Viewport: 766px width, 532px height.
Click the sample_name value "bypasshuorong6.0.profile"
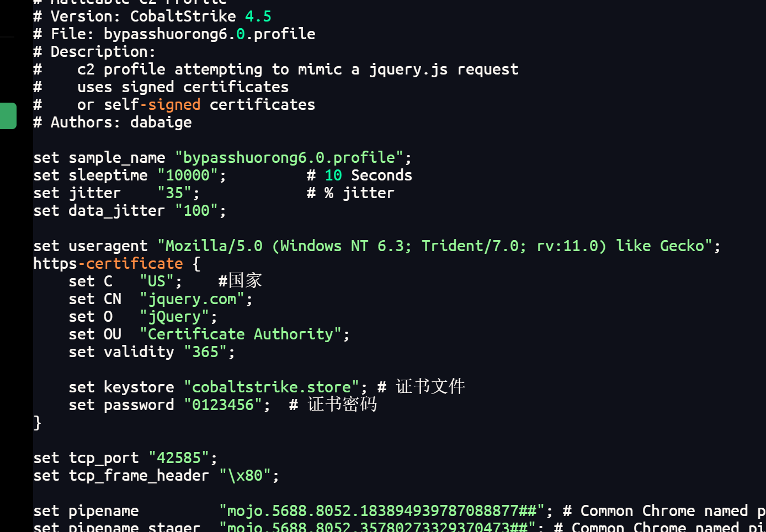coord(289,158)
